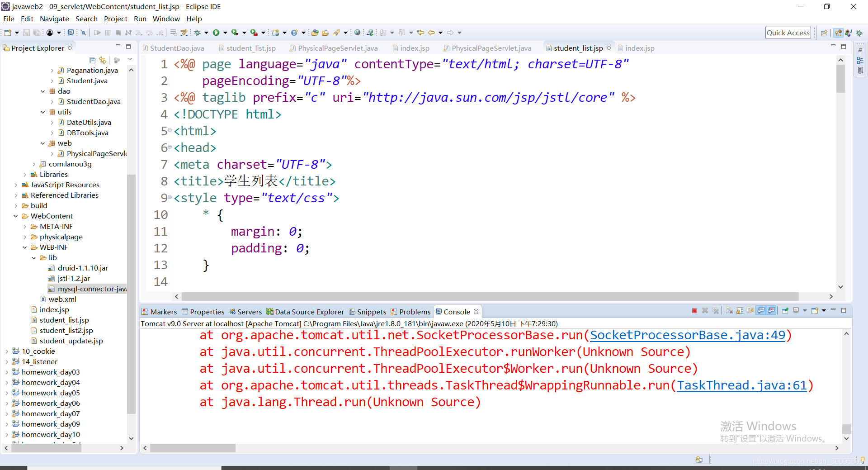The image size is (868, 470).
Task: Open the Run button dropdown arrow
Action: [x=225, y=33]
